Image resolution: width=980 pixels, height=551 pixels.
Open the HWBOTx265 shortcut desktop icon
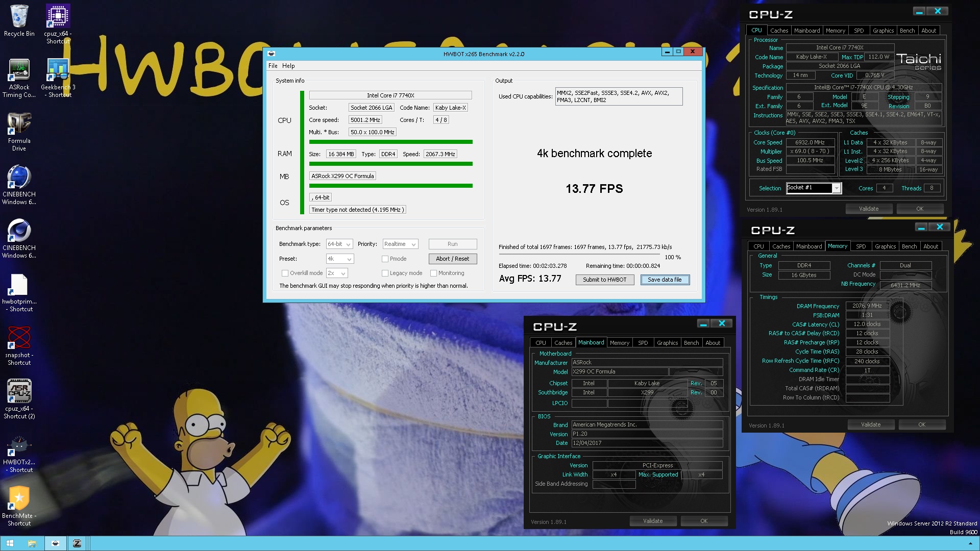coord(19,453)
